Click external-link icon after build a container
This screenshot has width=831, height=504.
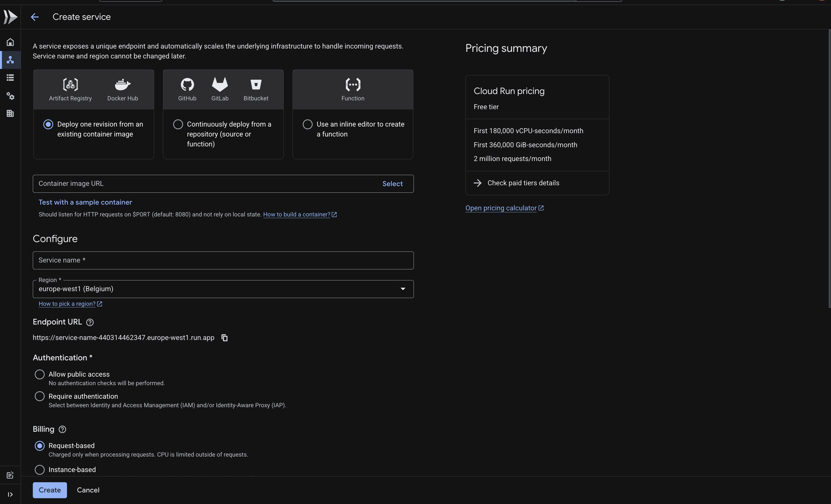click(334, 215)
